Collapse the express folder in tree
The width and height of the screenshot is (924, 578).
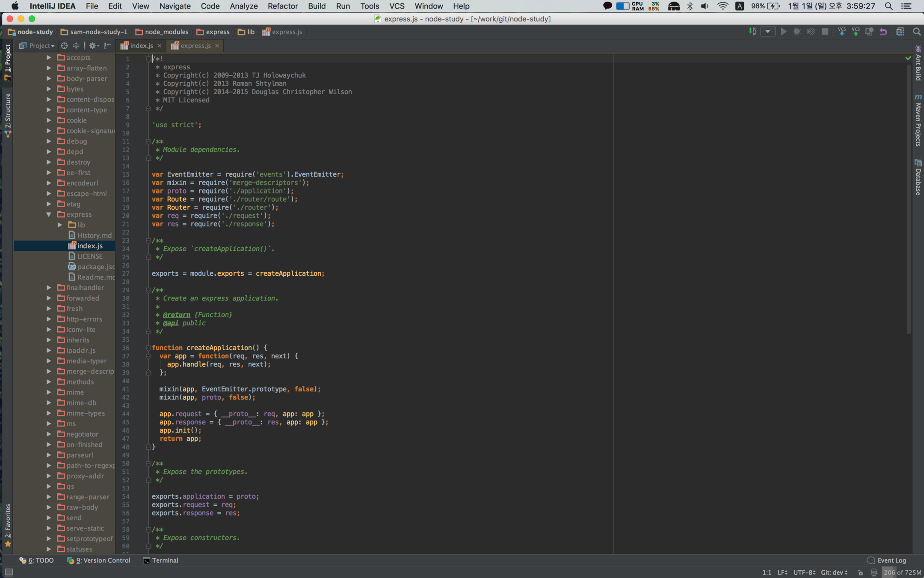(49, 215)
